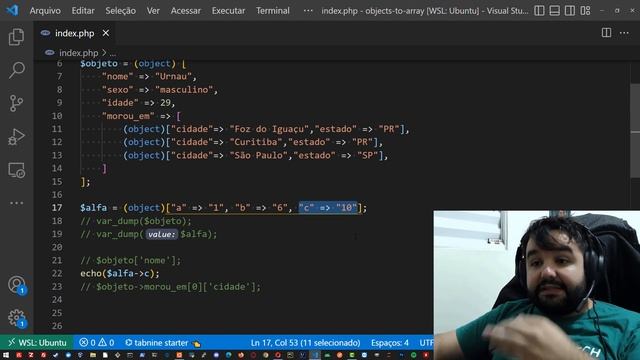The width and height of the screenshot is (640, 360).
Task: Click the VS Code logo icon
Action: pyautogui.click(x=12, y=10)
